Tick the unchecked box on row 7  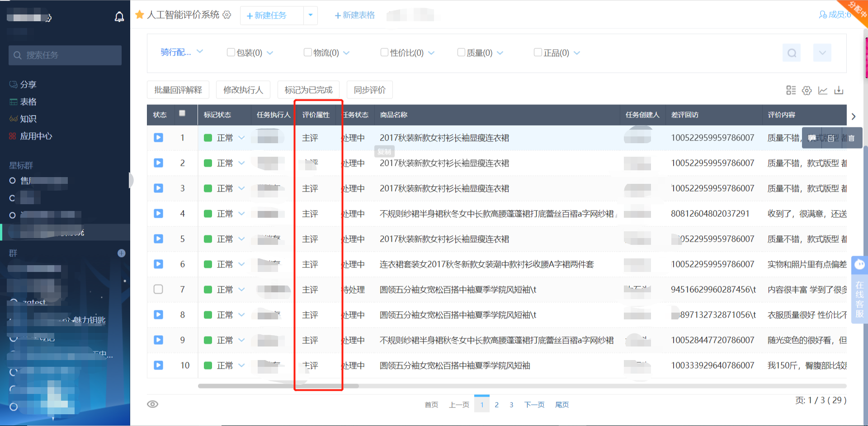158,289
